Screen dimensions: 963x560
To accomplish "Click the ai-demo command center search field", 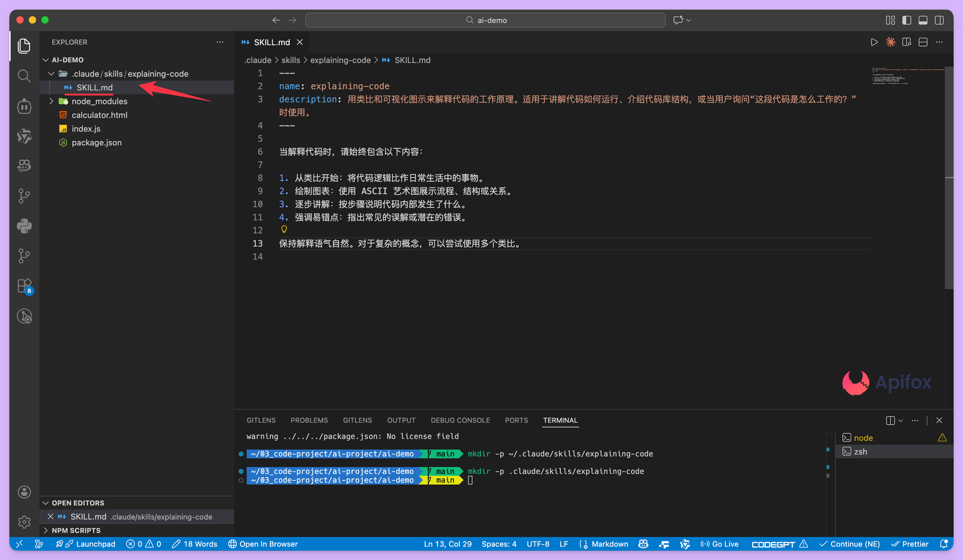I will [485, 20].
